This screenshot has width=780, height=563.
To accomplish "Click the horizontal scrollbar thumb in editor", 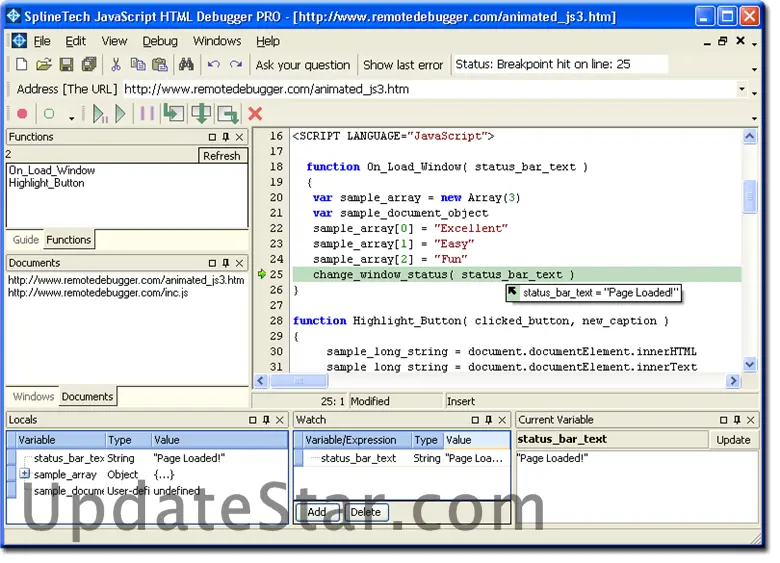I will tap(298, 381).
